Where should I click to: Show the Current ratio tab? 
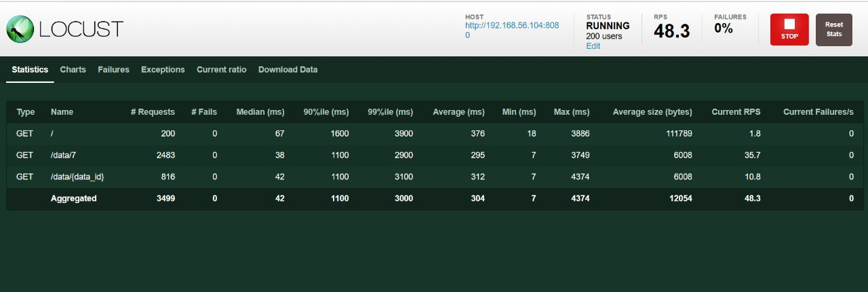pos(222,70)
